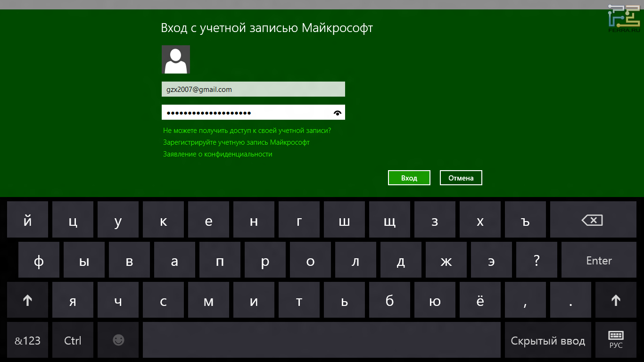
Task: Tap the в key
Action: (129, 260)
